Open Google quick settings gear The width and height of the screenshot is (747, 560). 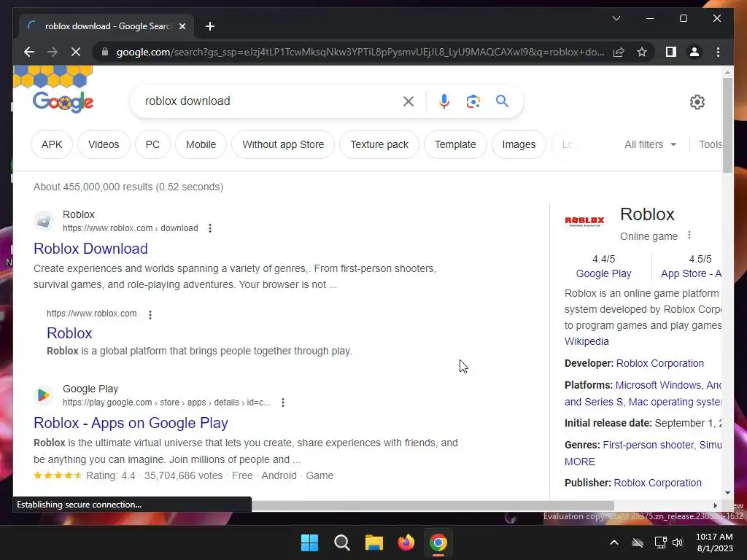(x=697, y=102)
